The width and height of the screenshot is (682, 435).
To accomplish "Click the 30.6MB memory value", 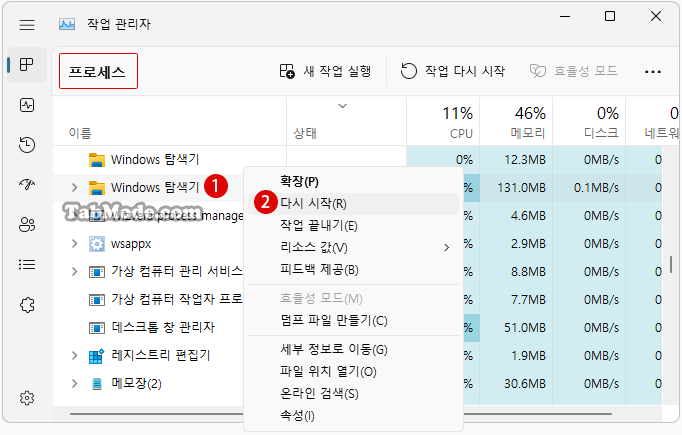I will point(525,384).
